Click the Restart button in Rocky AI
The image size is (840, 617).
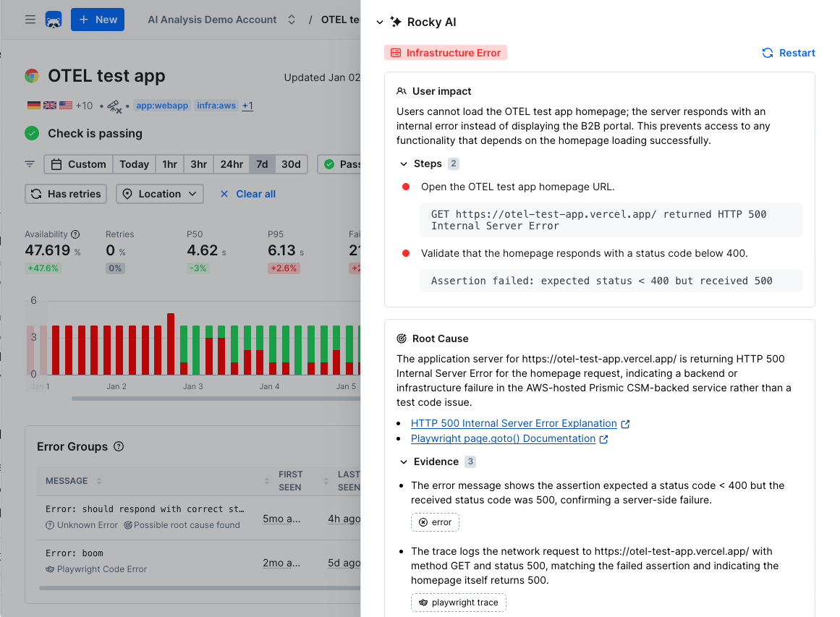[x=788, y=52]
